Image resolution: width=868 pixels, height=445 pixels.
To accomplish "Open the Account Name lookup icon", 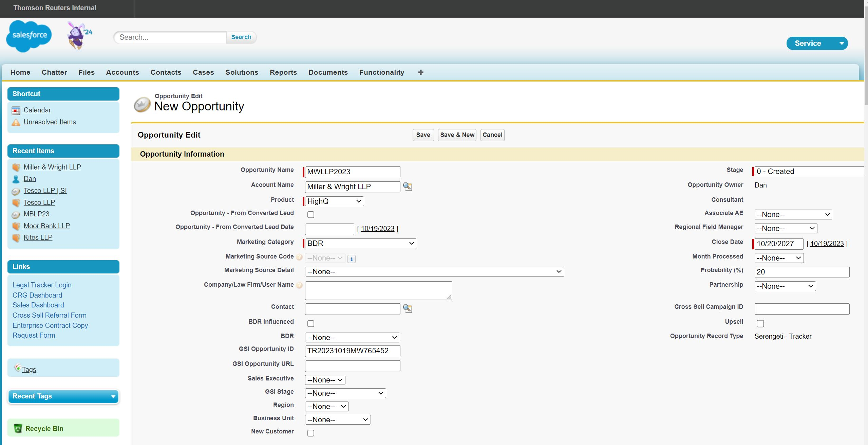I will pyautogui.click(x=408, y=187).
